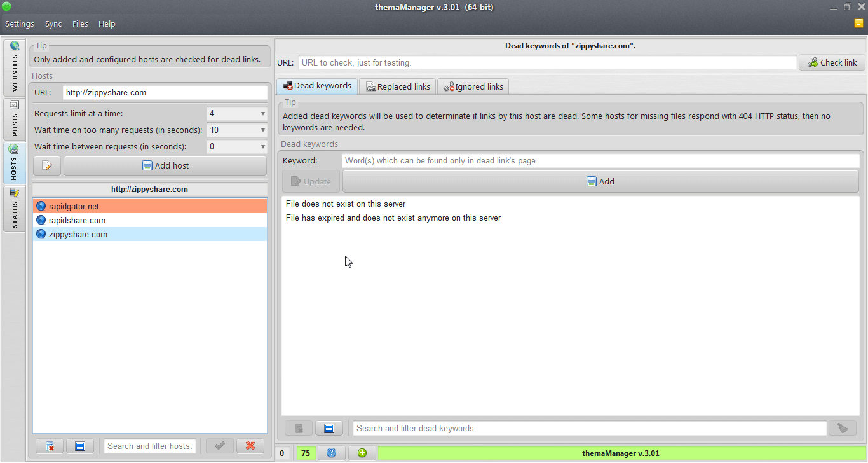Select keyword 'File does not exist on this server'
868x463 pixels.
[x=571, y=204]
